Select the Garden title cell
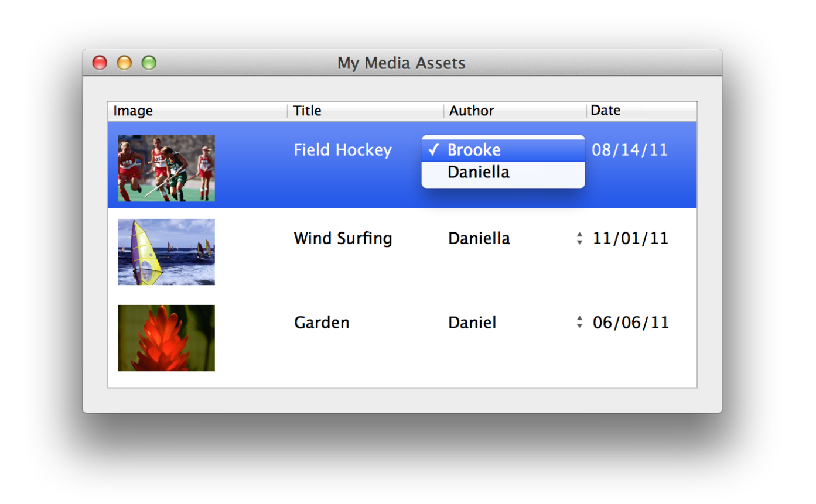Image resolution: width=816 pixels, height=504 pixels. point(322,323)
